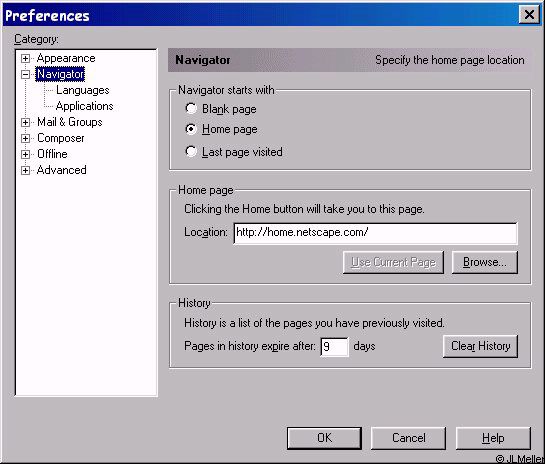This screenshot has width=545, height=464.
Task: Open the Languages subcategory
Action: click(83, 90)
